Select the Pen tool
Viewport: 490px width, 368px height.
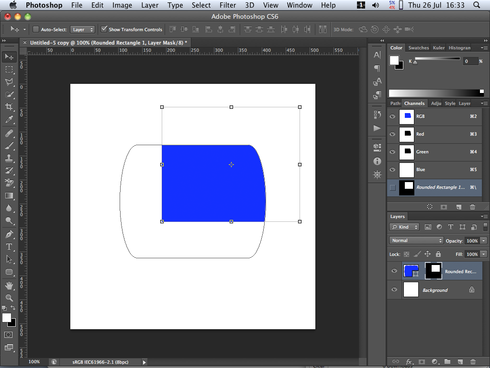[x=9, y=234]
